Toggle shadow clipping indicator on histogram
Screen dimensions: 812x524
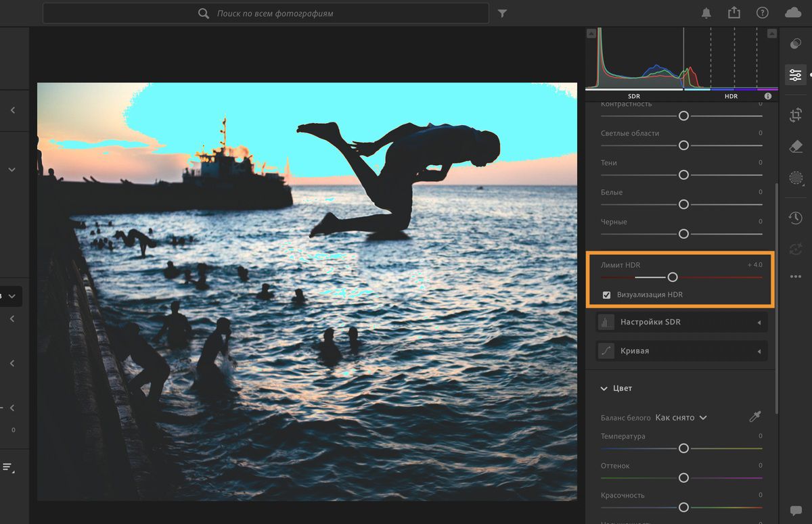[x=591, y=33]
